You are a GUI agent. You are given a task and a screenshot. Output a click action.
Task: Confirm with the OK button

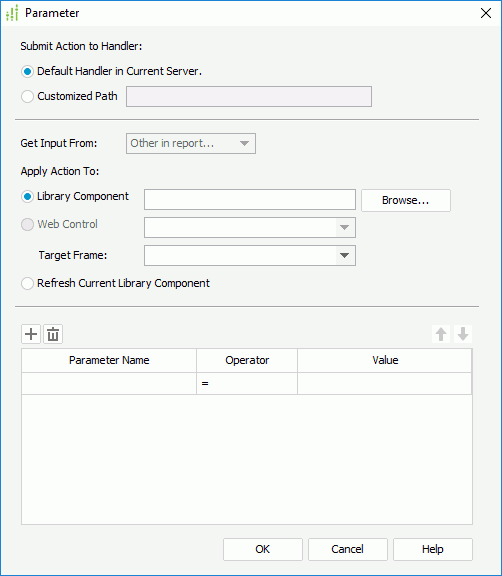click(x=263, y=549)
